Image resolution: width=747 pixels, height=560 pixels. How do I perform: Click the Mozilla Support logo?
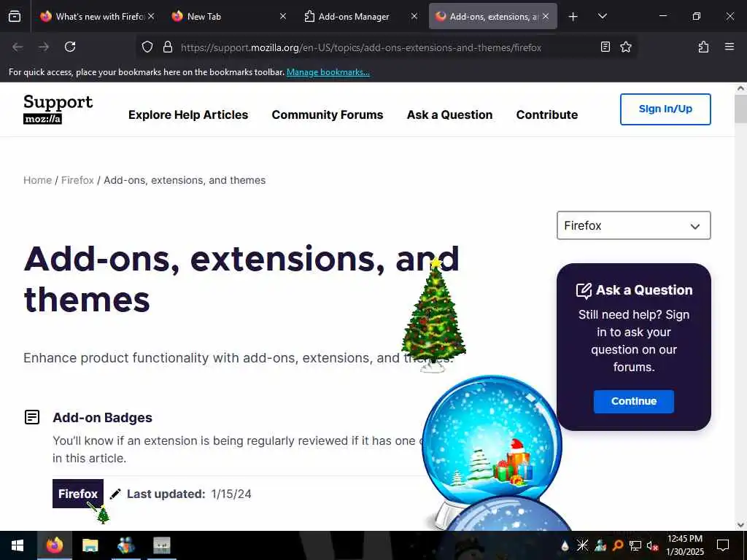coord(58,109)
